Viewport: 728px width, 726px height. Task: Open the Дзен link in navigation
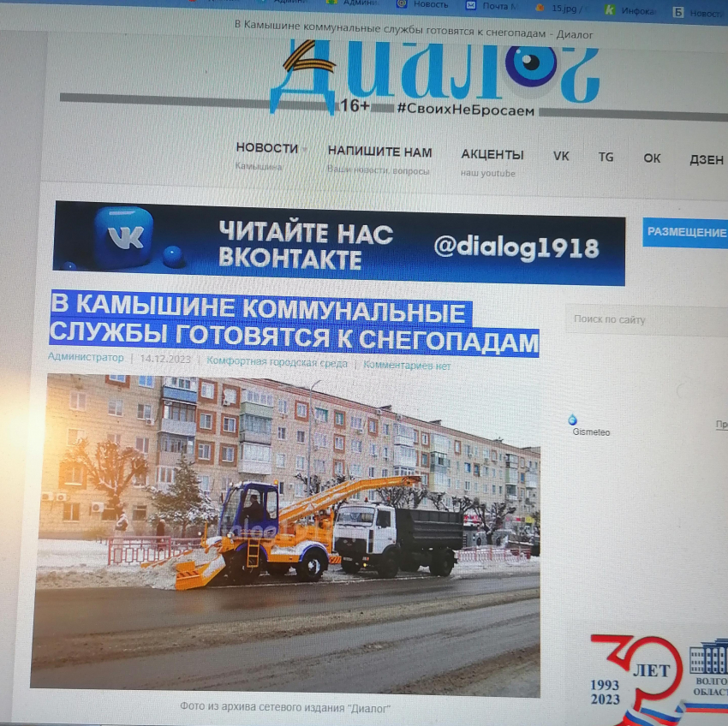[x=706, y=160]
